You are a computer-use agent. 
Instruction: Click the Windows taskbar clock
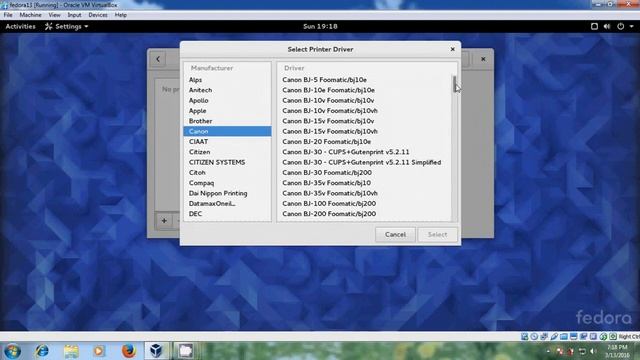tap(617, 351)
